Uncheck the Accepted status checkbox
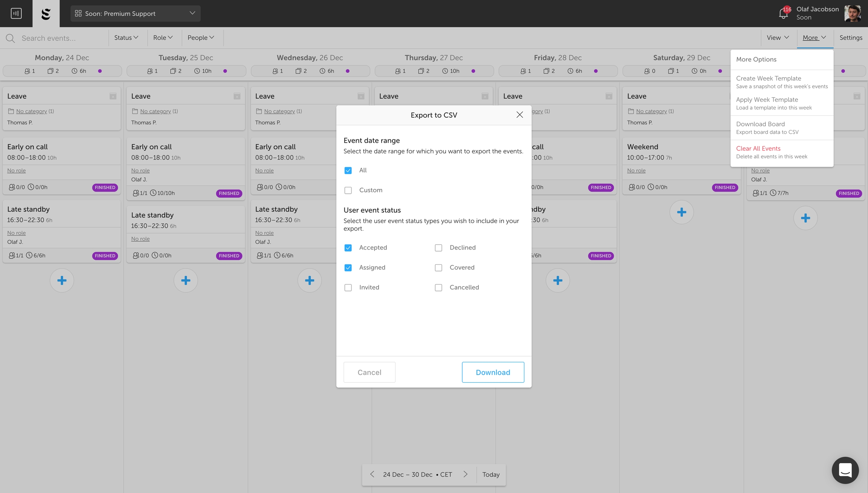The height and width of the screenshot is (493, 868). pos(348,248)
